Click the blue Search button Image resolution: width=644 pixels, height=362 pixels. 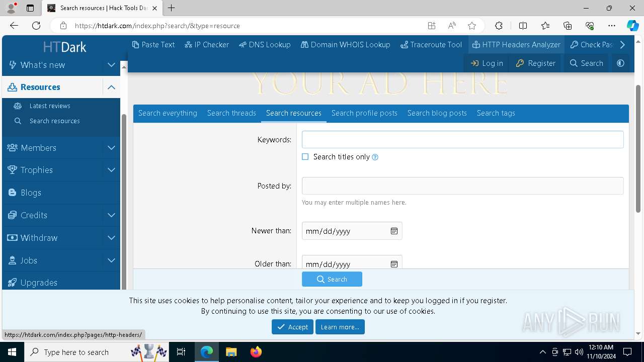point(332,279)
